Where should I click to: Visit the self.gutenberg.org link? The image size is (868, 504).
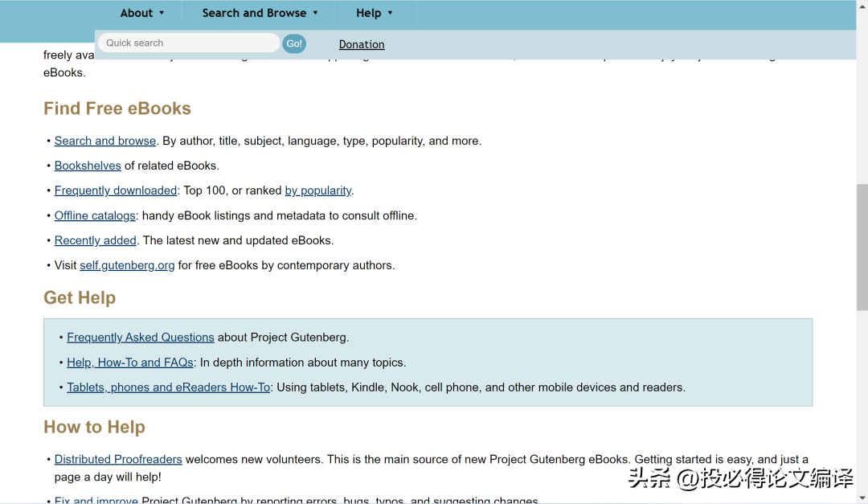pos(127,265)
